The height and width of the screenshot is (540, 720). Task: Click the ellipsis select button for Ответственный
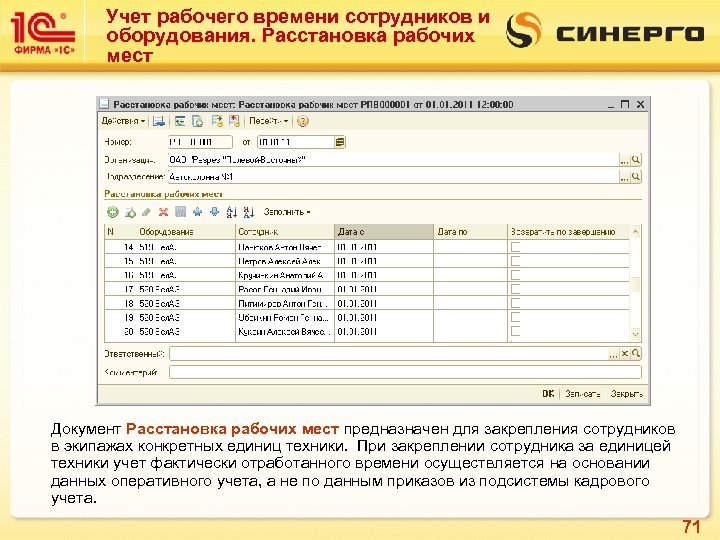[613, 354]
